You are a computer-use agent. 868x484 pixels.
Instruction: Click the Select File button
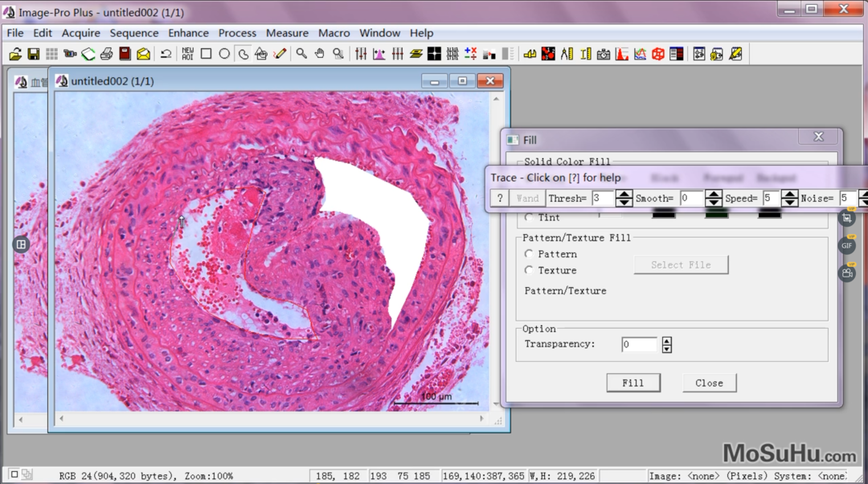click(681, 265)
